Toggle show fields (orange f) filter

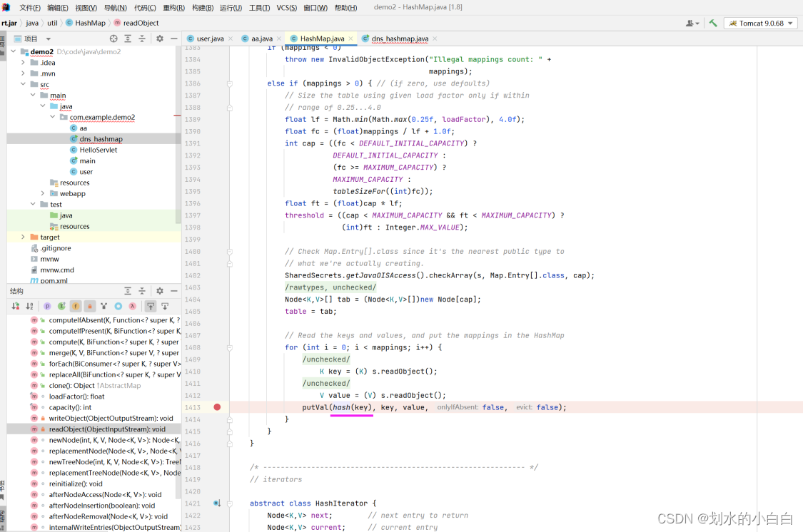click(x=76, y=306)
